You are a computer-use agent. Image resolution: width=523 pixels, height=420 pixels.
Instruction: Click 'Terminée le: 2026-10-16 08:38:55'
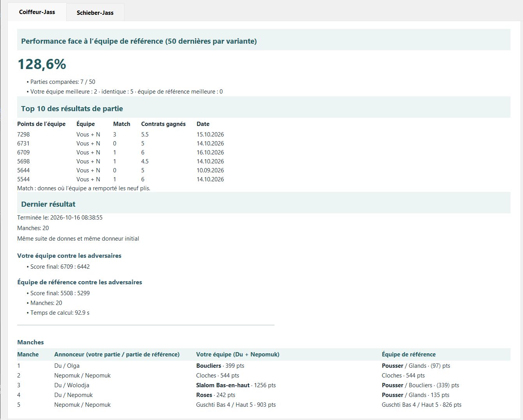point(60,218)
